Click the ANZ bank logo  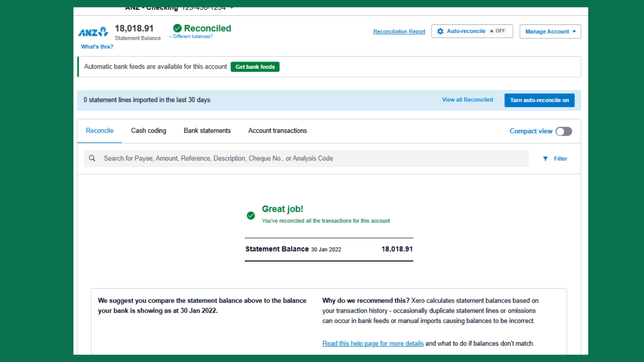[93, 32]
